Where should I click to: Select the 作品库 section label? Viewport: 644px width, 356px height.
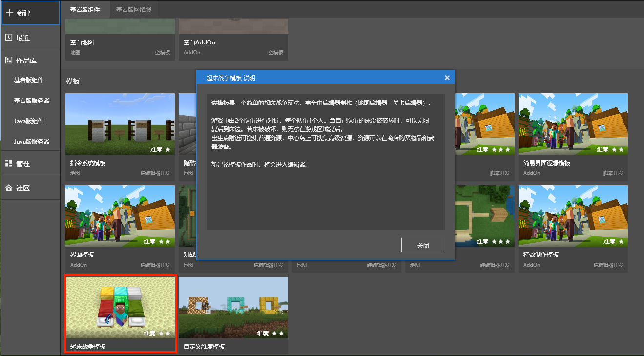click(26, 61)
